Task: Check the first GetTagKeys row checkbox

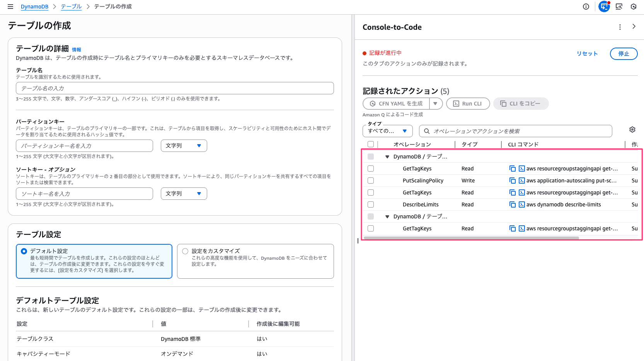Action: pos(371,169)
